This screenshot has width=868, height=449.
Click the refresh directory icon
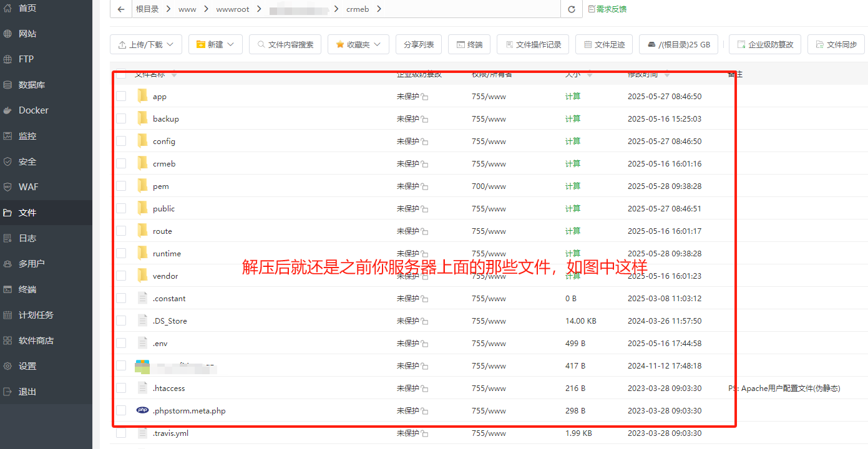(x=571, y=9)
